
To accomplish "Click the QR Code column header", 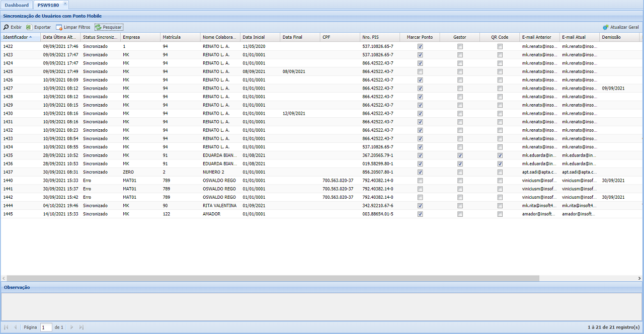I will pos(500,37).
